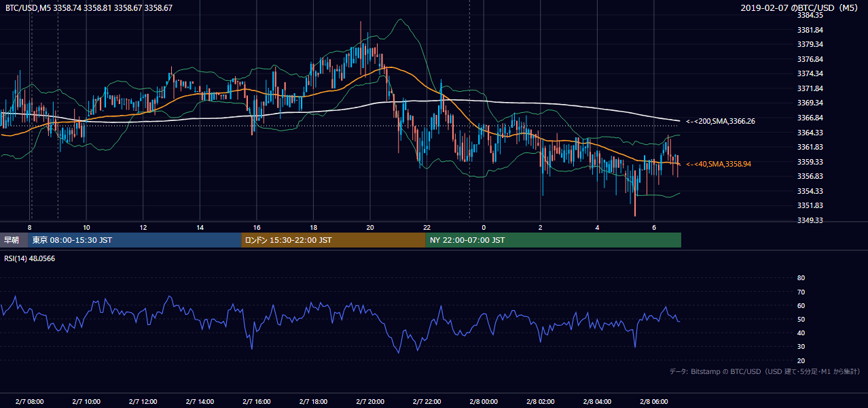Viewport: 868px width, 408px height.
Task: Click the NY 22:00-07:00 JST session bar
Action: coord(554,240)
